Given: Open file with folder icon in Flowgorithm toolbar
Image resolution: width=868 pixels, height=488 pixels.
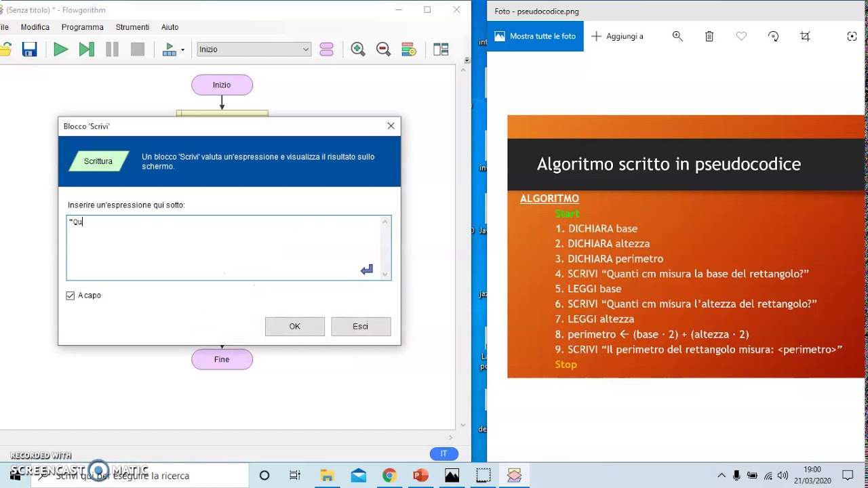Looking at the screenshot, I should (5, 49).
